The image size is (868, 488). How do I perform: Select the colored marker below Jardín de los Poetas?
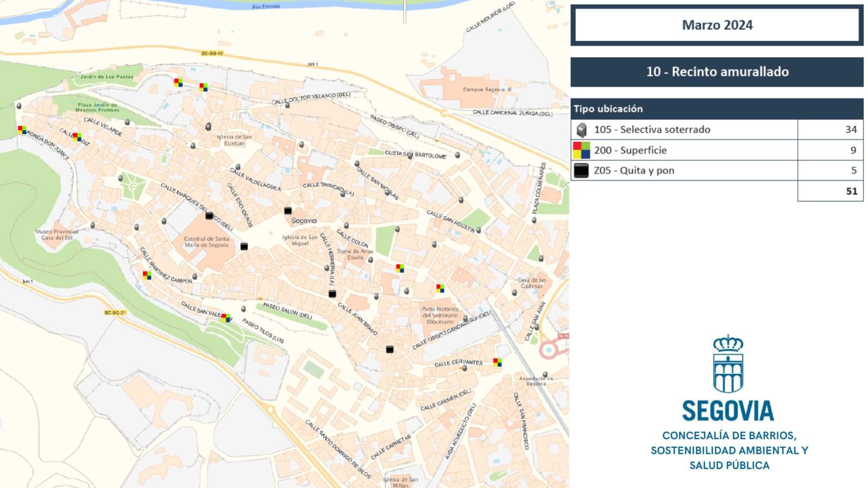(178, 82)
